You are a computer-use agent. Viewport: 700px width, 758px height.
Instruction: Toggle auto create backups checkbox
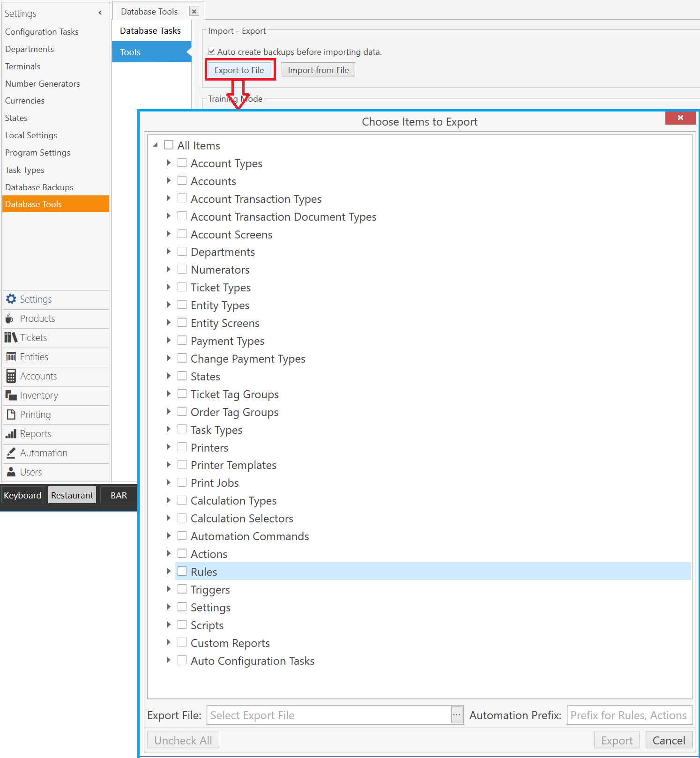[x=212, y=52]
